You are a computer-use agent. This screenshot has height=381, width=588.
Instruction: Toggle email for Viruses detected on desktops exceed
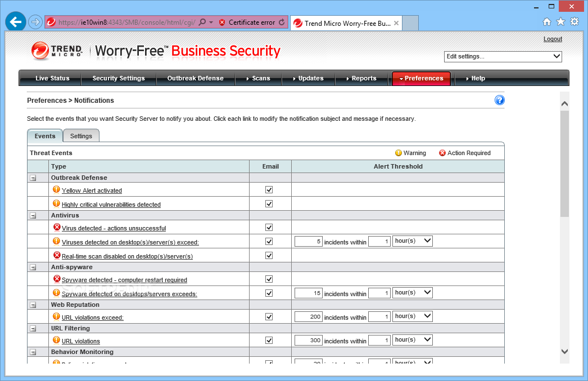(x=269, y=242)
